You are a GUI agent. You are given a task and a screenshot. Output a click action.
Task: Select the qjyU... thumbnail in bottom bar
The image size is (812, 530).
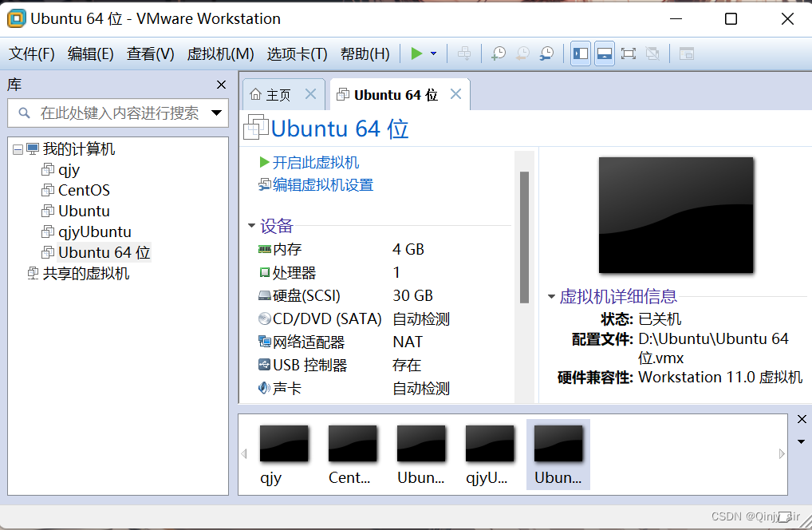click(x=490, y=454)
